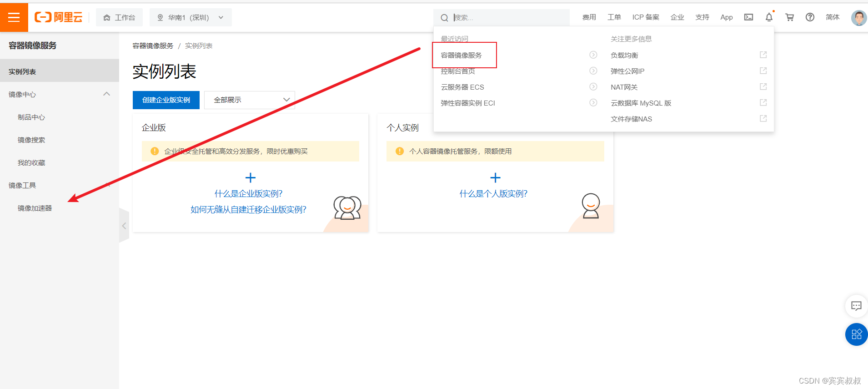Open the 负载均衡 link
Viewport: 868px width, 389px height.
click(x=624, y=55)
